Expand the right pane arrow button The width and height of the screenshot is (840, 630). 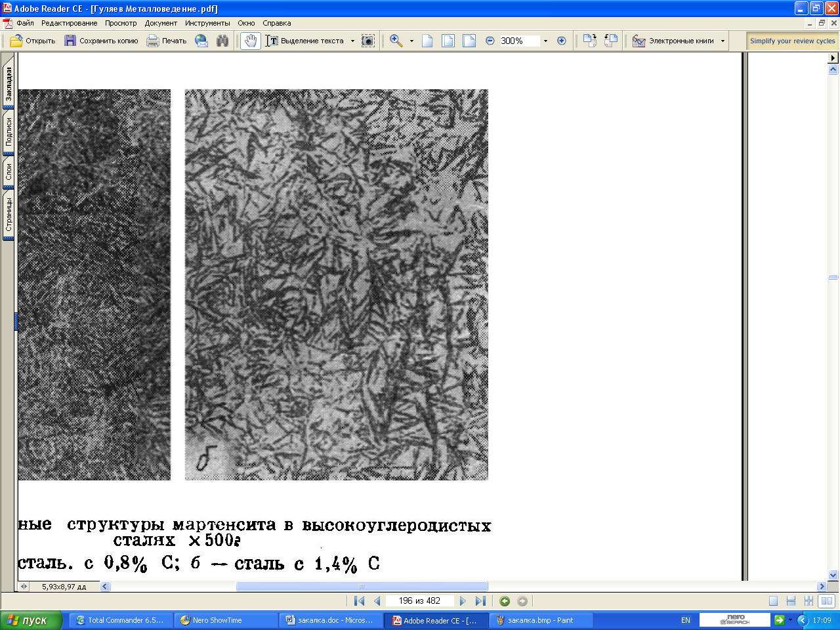pos(833,58)
